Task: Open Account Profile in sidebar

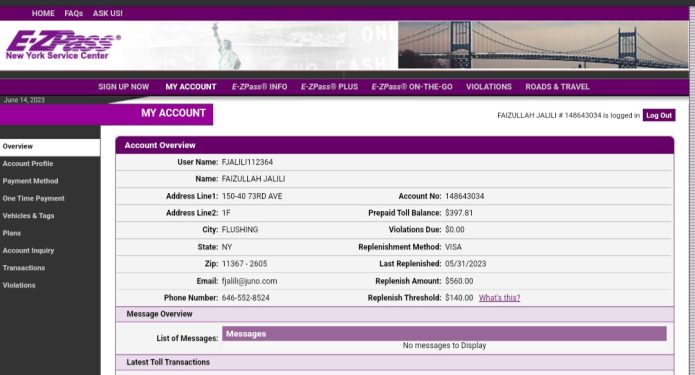Action: pyautogui.click(x=28, y=164)
